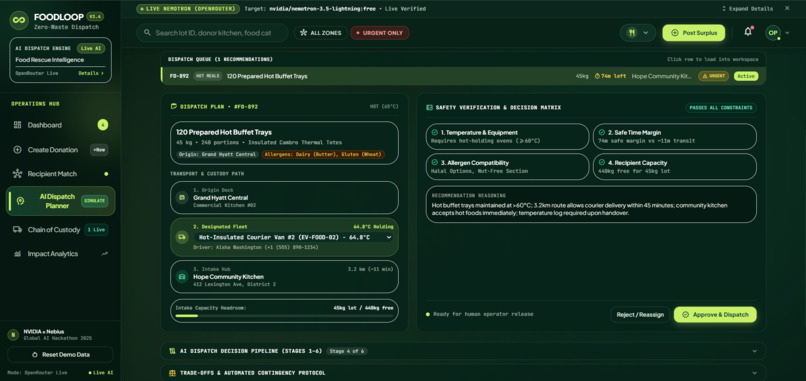
Task: Open the Chain of Custody menu item
Action: [x=60, y=230]
